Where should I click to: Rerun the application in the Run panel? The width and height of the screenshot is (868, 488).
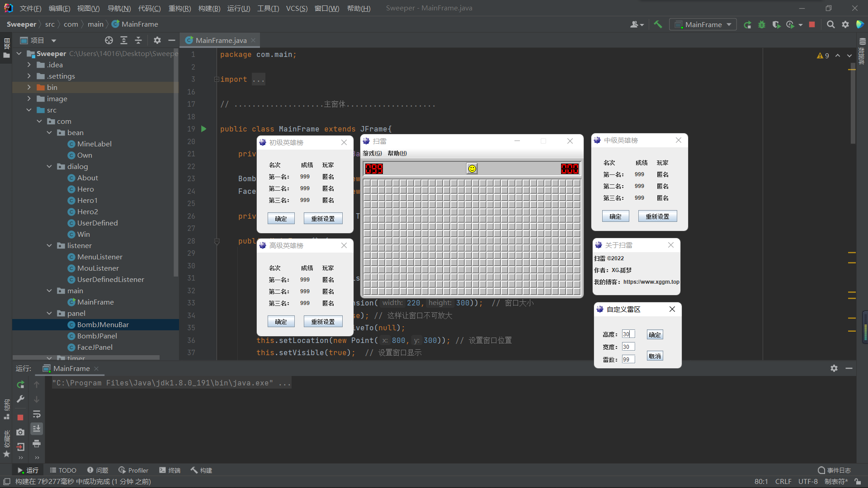[20, 385]
